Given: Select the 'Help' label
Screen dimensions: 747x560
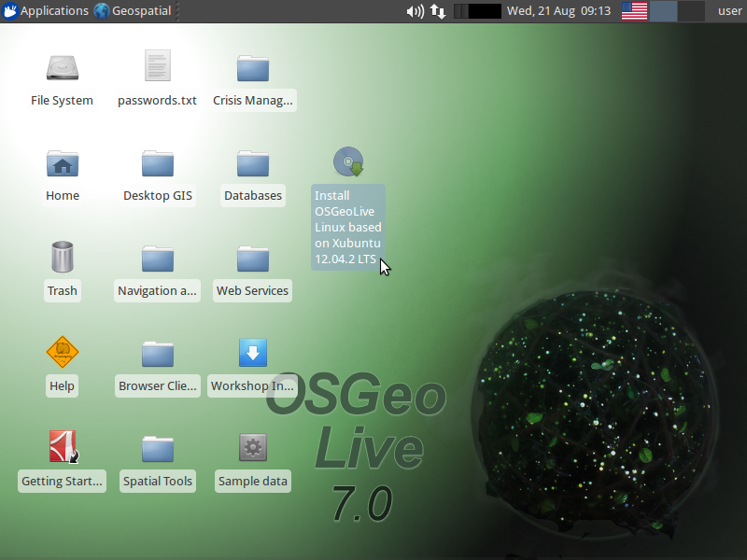Looking at the screenshot, I should [62, 386].
